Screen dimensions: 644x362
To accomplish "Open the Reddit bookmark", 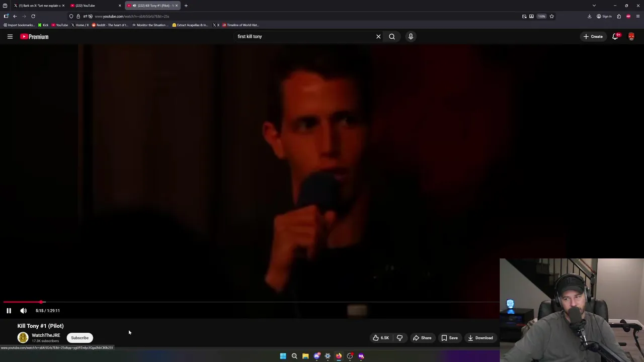I will (x=110, y=25).
